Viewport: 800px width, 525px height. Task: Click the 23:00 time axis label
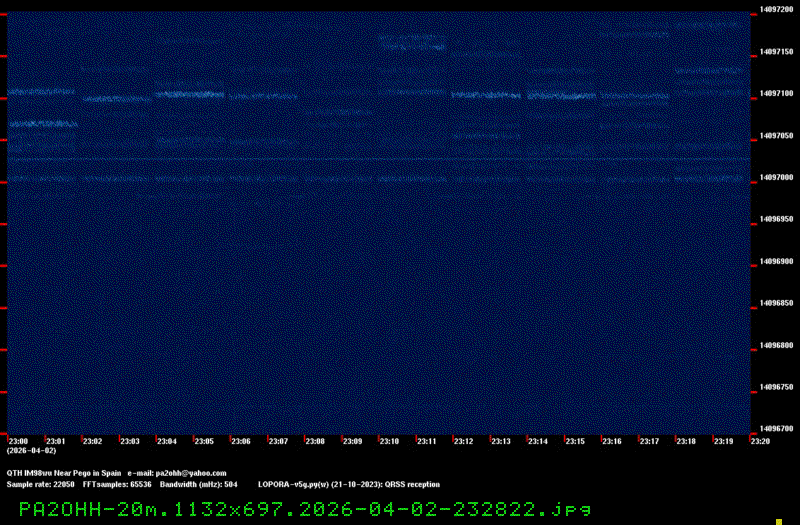(x=18, y=441)
